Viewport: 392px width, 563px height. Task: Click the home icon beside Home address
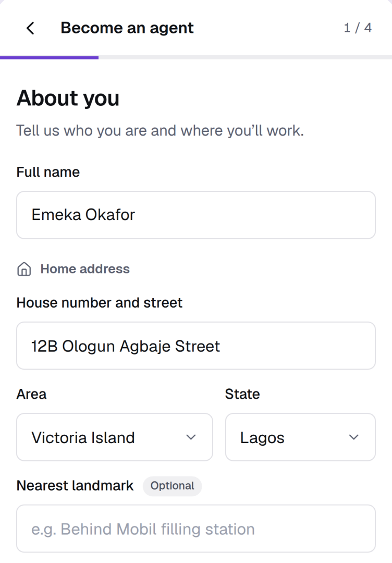[24, 269]
